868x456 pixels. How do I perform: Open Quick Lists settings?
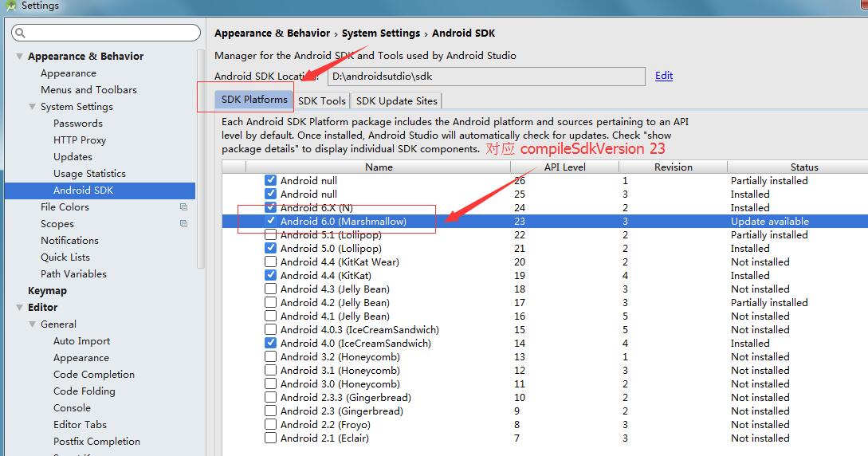(x=65, y=257)
